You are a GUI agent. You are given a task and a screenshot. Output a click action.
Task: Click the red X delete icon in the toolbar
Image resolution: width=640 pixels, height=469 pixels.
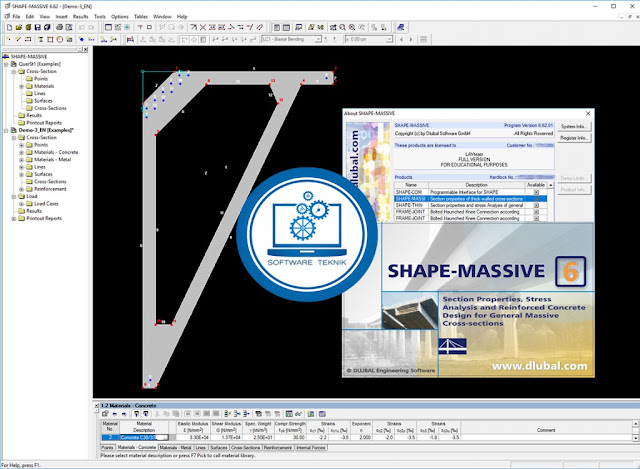[202, 27]
